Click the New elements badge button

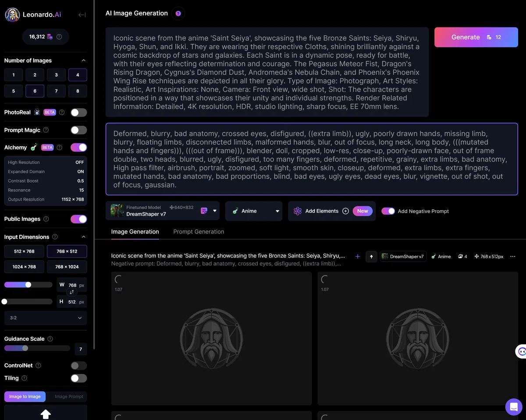coord(363,211)
